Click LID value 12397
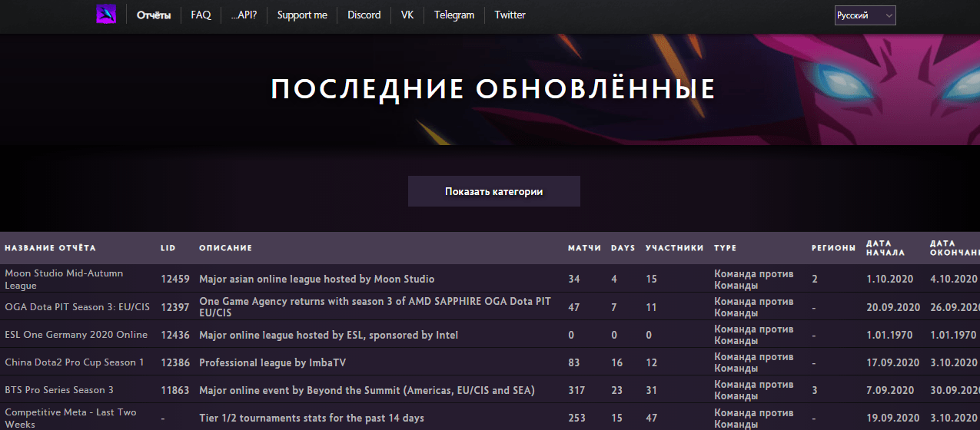Viewport: 980px width, 430px height. tap(175, 307)
